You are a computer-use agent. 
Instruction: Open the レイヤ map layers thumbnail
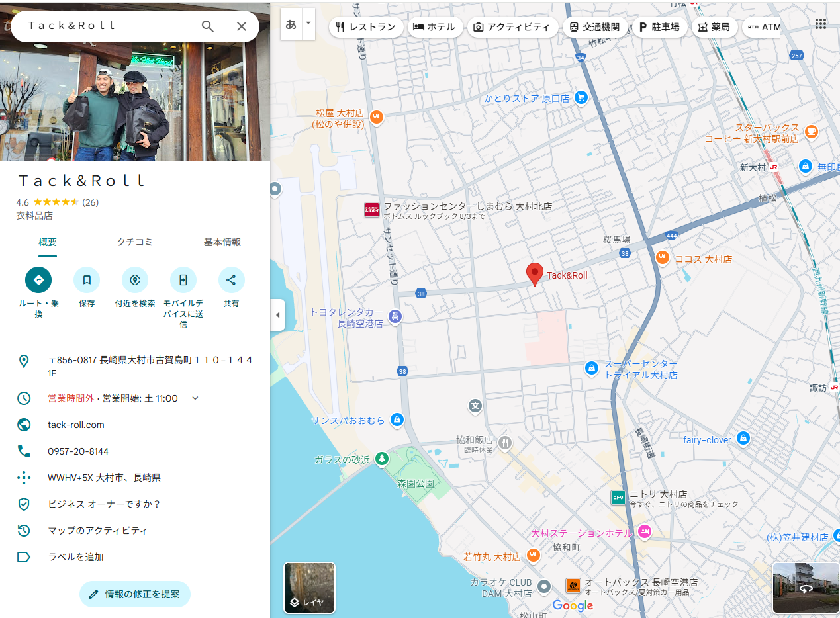[x=310, y=588]
